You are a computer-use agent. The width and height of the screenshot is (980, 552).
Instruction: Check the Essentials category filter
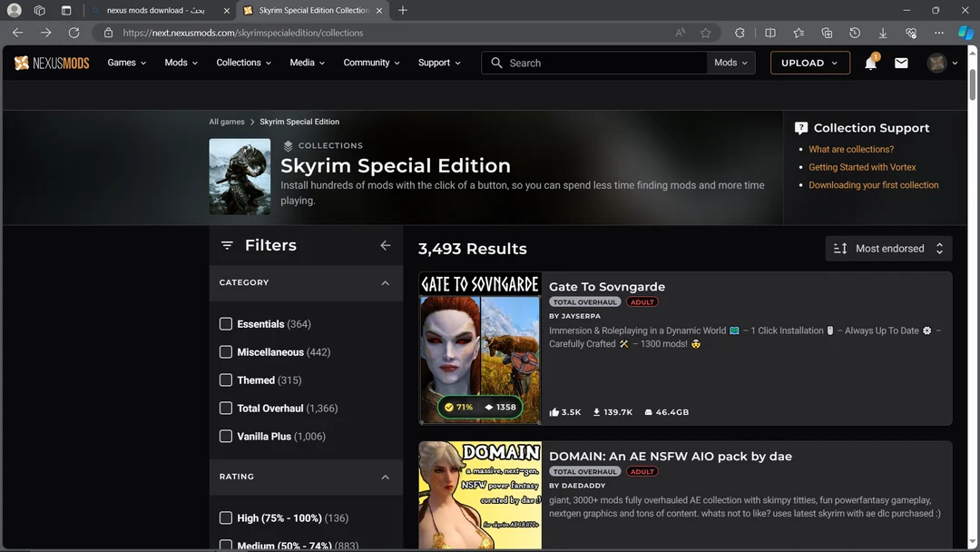[x=225, y=323]
